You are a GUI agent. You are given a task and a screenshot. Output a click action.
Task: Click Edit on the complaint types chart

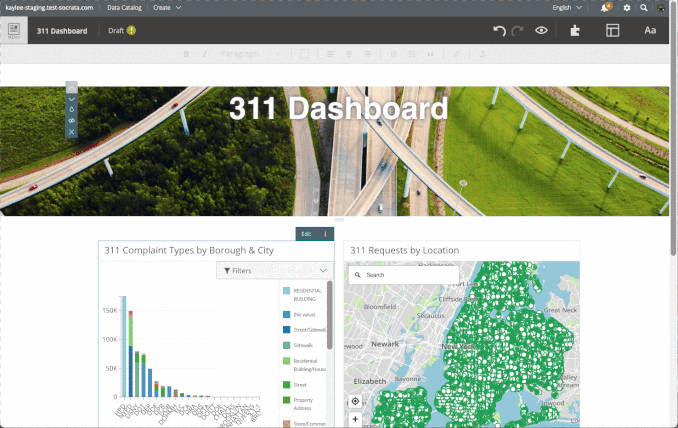click(x=306, y=234)
